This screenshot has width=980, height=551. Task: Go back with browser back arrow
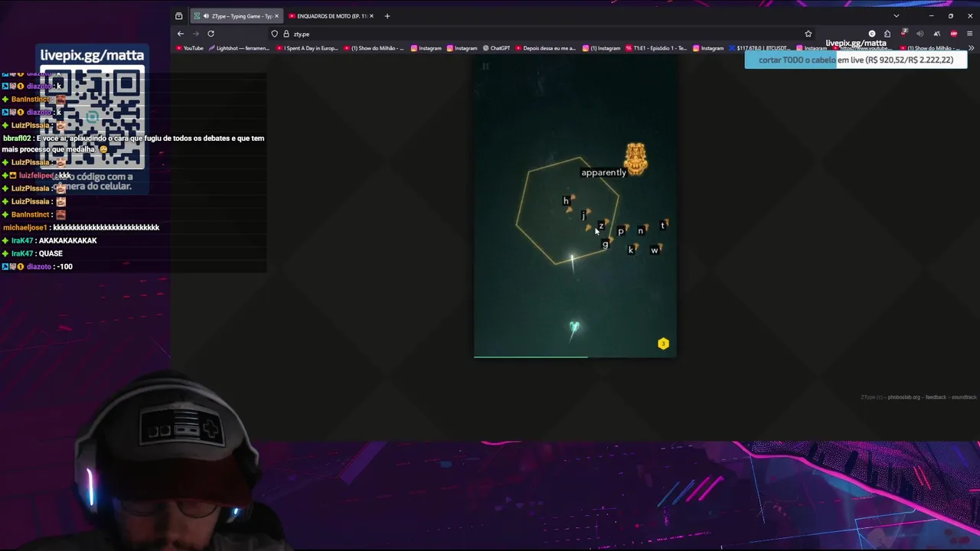pos(181,34)
